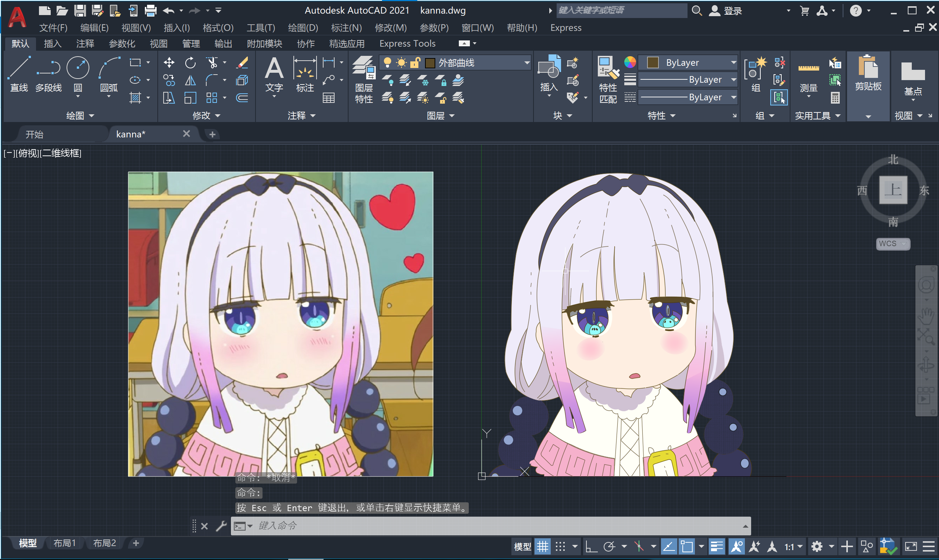Toggle polar tracking in status bar
The width and height of the screenshot is (939, 560).
coord(609,546)
